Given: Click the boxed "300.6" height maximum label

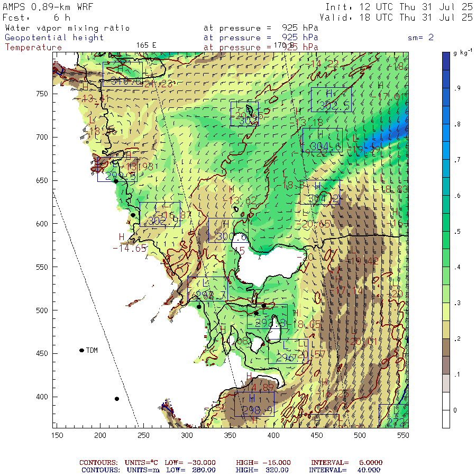Looking at the screenshot, I should (x=228, y=230).
